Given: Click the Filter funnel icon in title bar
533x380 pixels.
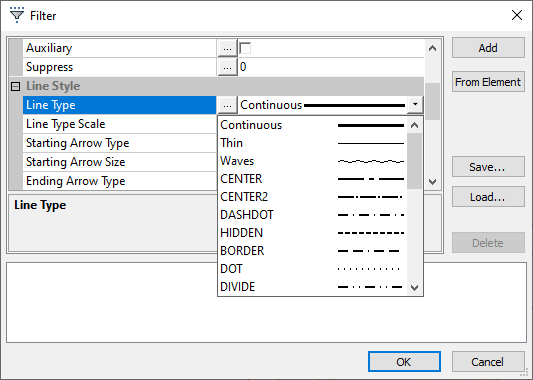Looking at the screenshot, I should (x=17, y=15).
